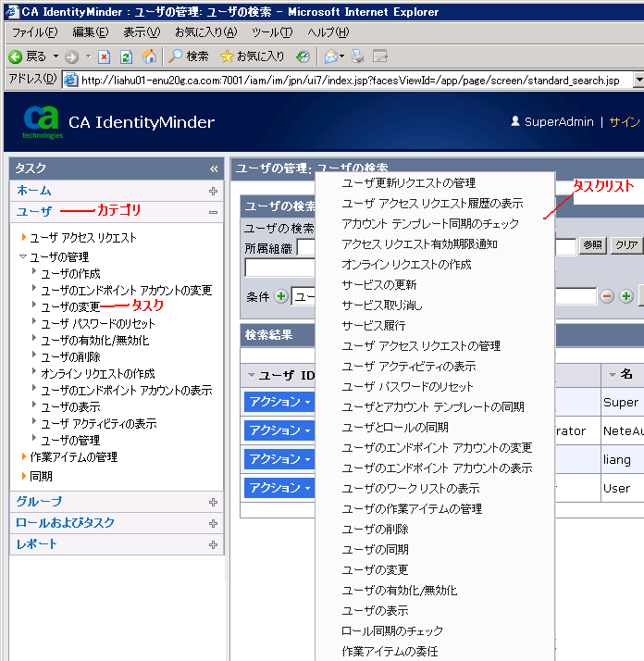Select ユーザ パスワードのリセット in the task list
This screenshot has height=661, width=644.
(407, 386)
